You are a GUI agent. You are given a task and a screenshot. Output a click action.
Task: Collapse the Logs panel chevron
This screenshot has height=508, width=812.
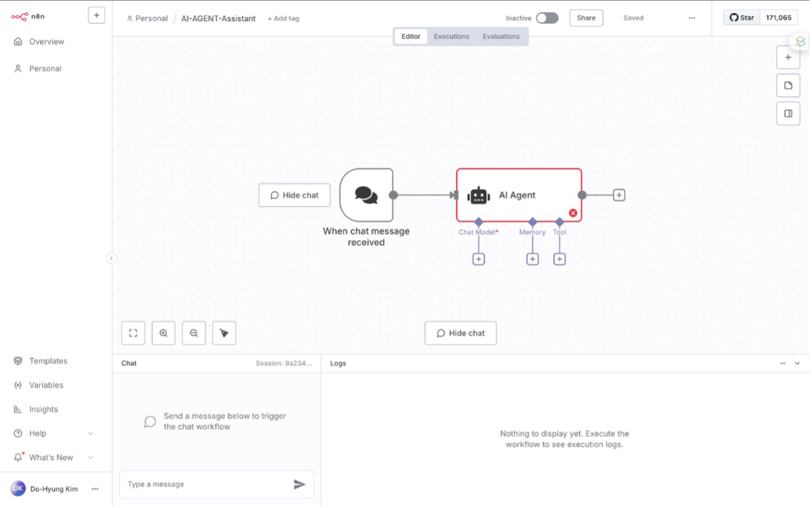coord(797,364)
